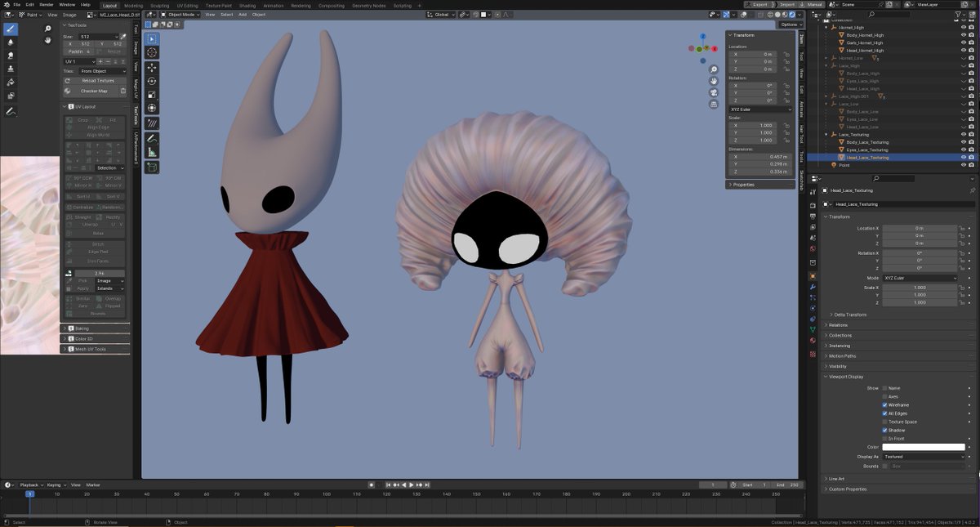
Task: Click the viewport zoom magnifier gizmo
Action: click(x=714, y=70)
